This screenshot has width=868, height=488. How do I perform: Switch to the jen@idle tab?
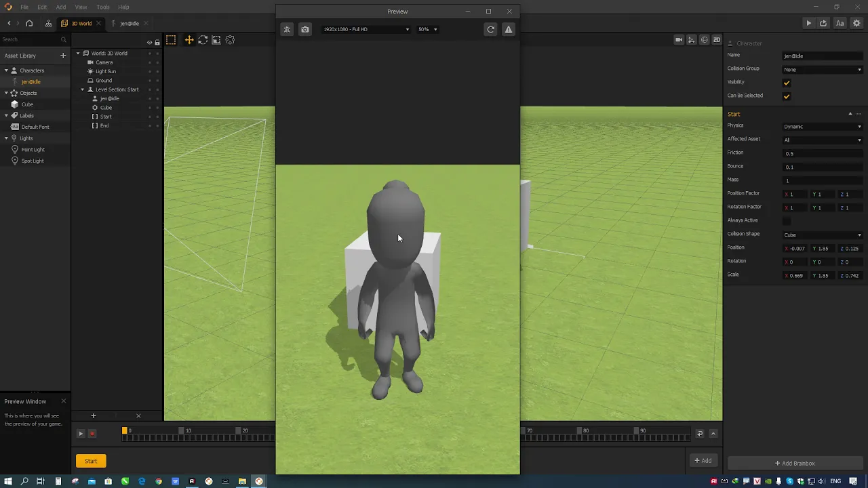tap(129, 23)
